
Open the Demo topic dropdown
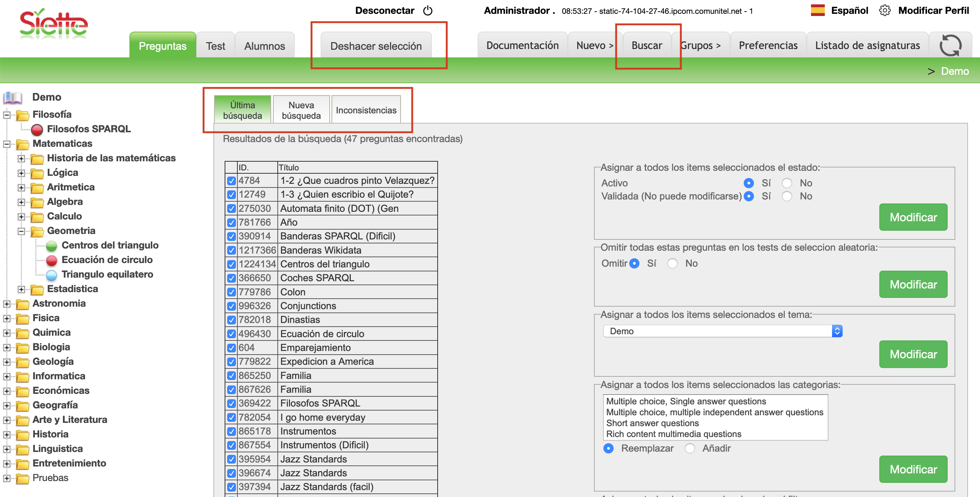coord(722,331)
